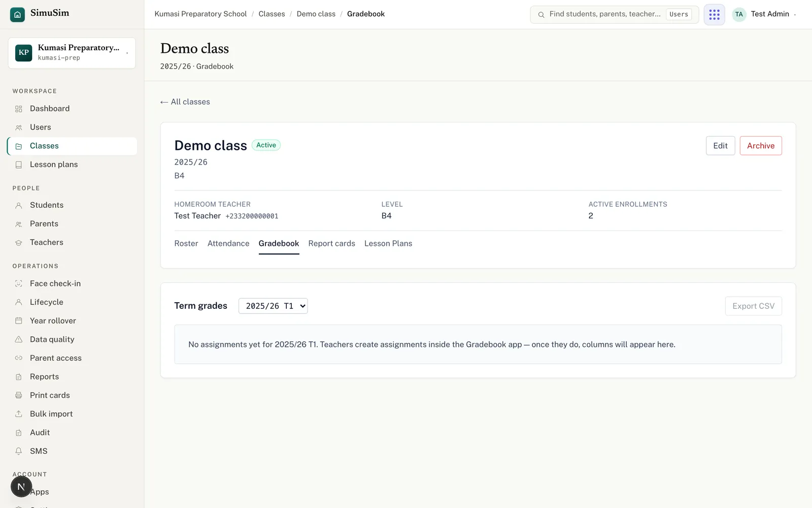Click the Lifecycle person icon
Image resolution: width=812 pixels, height=508 pixels.
pos(19,302)
